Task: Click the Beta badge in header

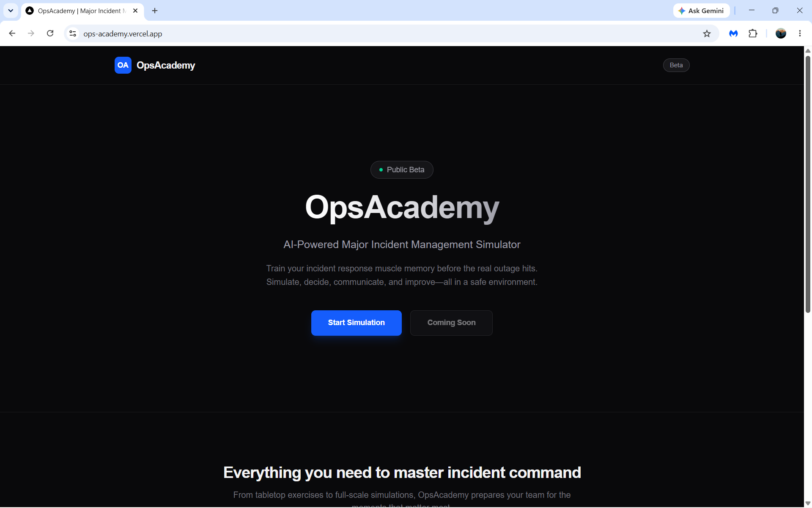Action: [x=676, y=65]
